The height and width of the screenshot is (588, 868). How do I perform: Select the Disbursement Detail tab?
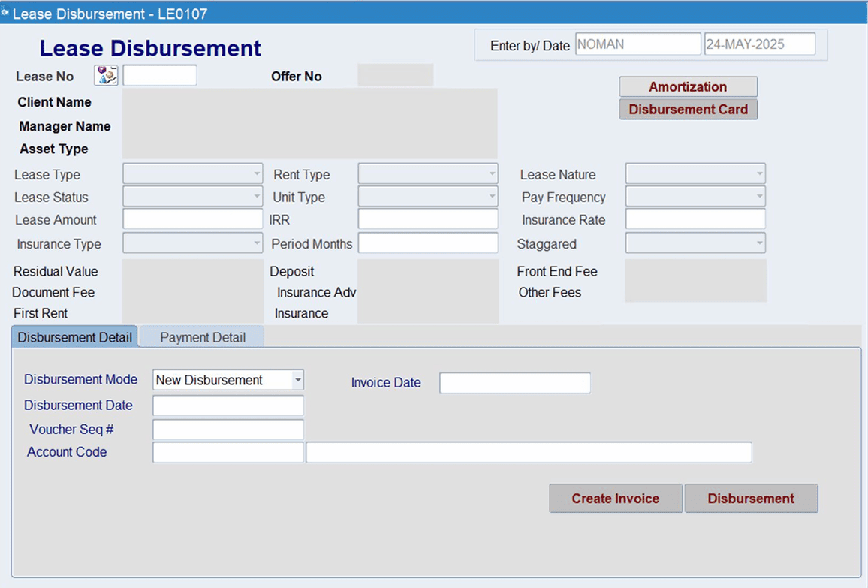pos(74,337)
